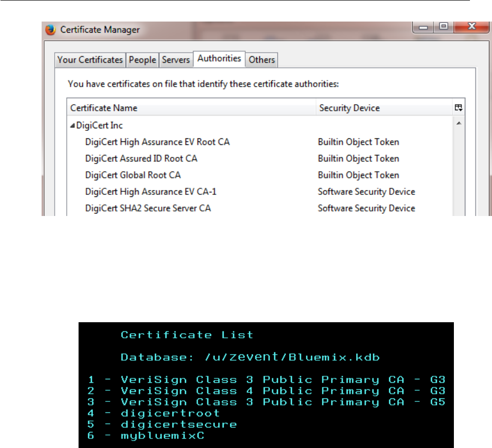
Task: Click the digicertsecure entry in terminal list
Action: 162,424
